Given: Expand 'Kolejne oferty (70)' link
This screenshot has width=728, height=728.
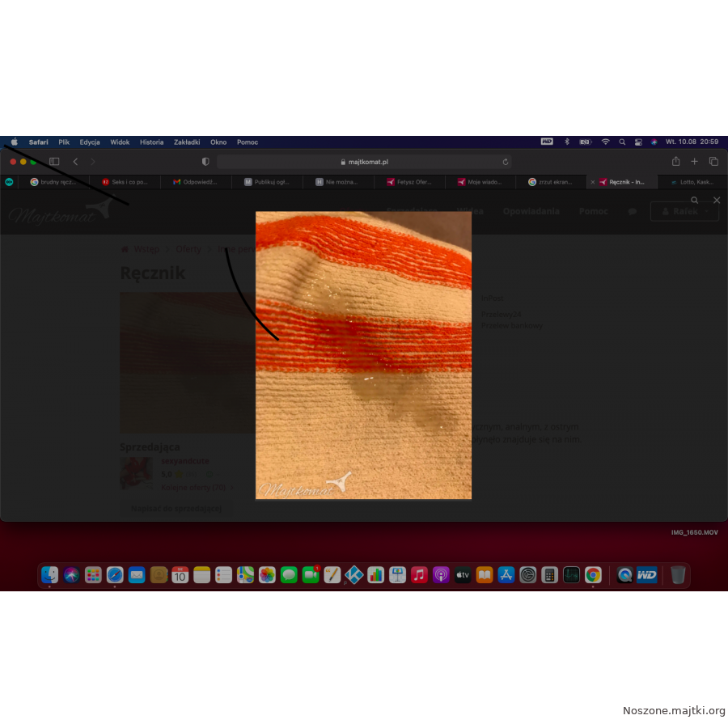Looking at the screenshot, I should pyautogui.click(x=197, y=488).
